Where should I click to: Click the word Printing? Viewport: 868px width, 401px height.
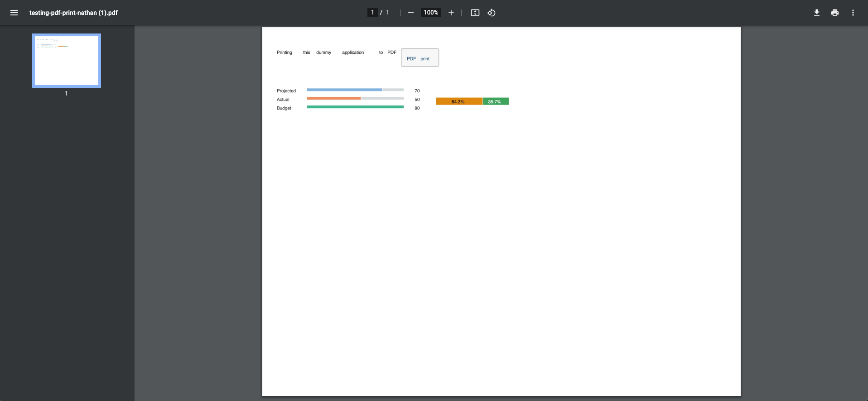click(285, 53)
